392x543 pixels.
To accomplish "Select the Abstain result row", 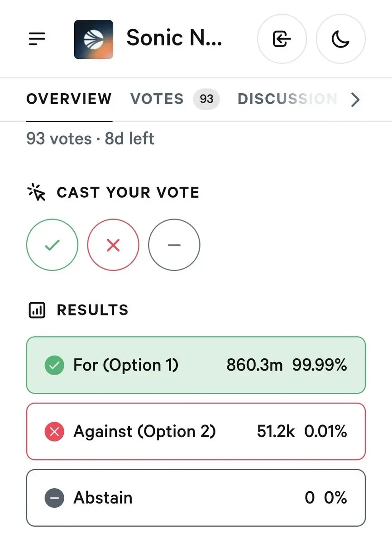I will (x=196, y=498).
